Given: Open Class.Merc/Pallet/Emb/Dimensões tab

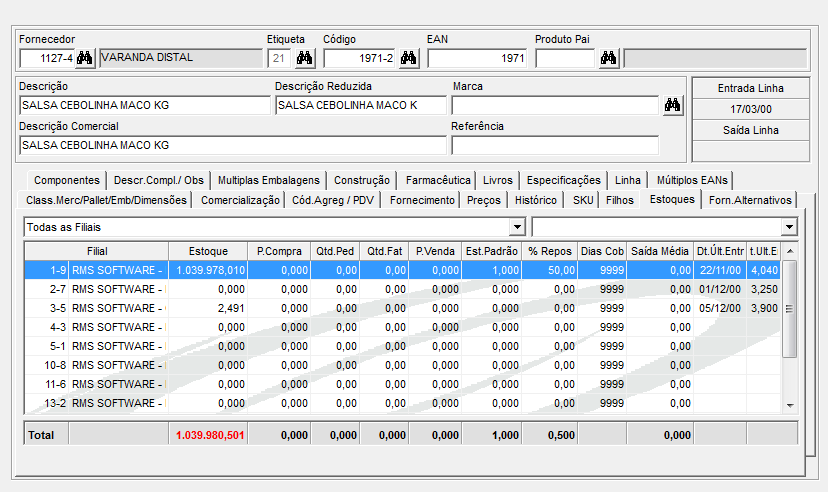Looking at the screenshot, I should pyautogui.click(x=106, y=200).
